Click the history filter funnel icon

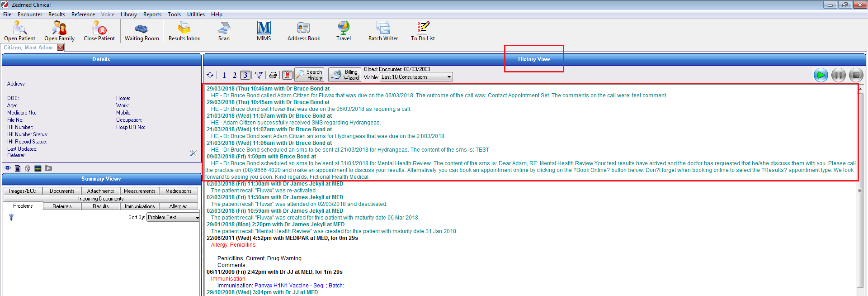(259, 75)
